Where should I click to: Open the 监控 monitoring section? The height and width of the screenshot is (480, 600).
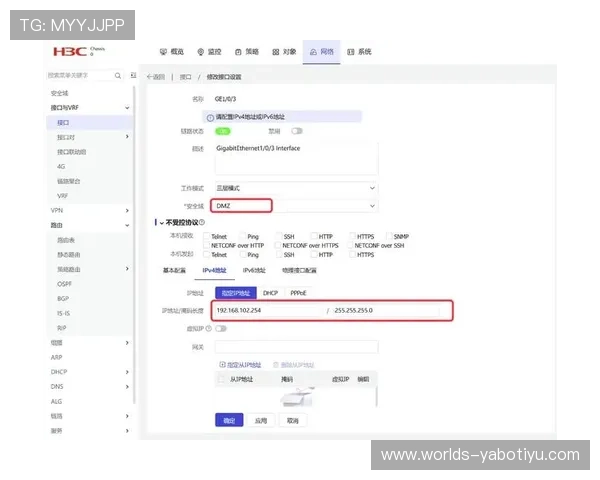[209, 52]
